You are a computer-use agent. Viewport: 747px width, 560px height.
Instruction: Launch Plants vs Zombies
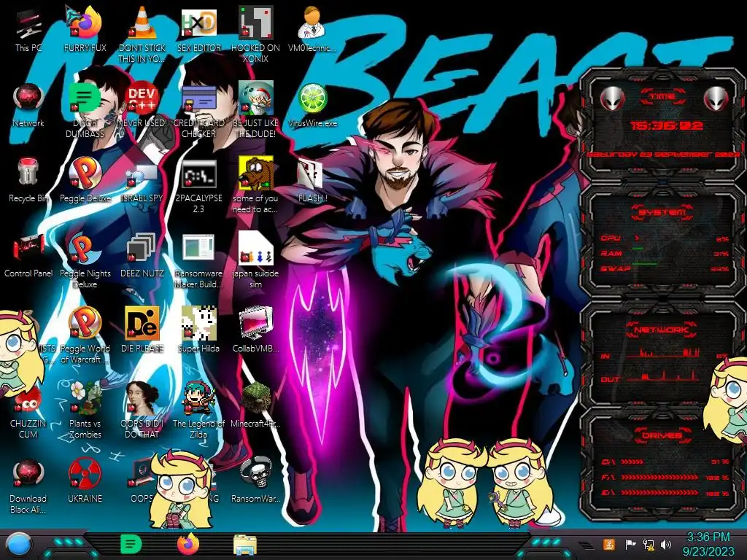pos(85,411)
